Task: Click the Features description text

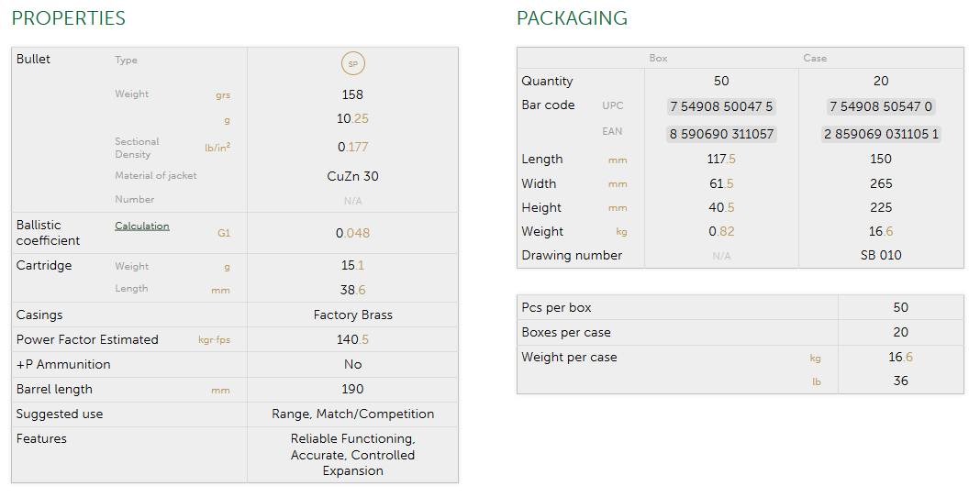Action: tap(352, 455)
